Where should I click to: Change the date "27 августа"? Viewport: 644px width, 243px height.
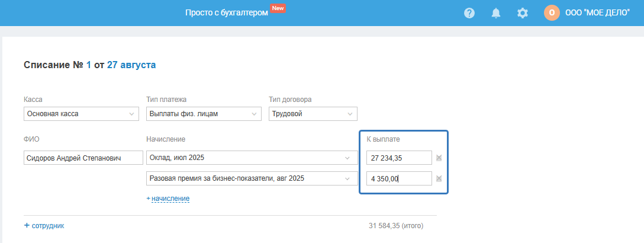(131, 65)
